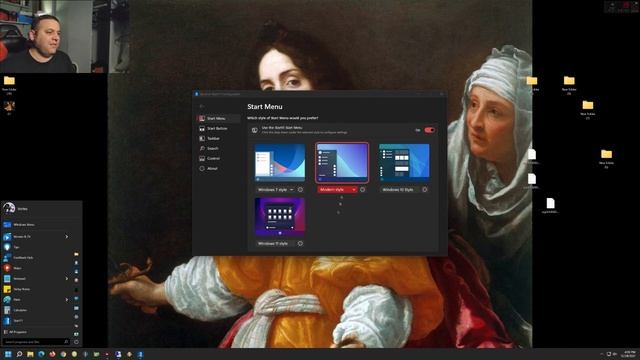Open the power button in the Start menu
Image resolution: width=640 pixels, height=360 pixels.
coord(76,342)
